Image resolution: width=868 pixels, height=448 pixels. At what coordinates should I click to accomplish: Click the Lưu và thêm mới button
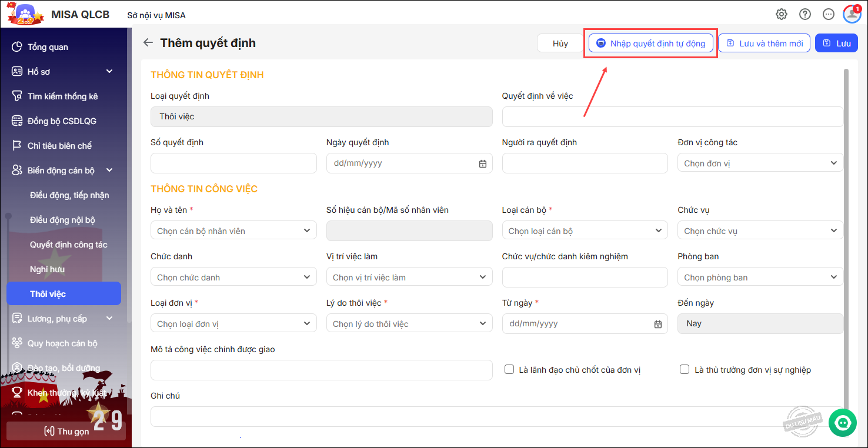click(764, 43)
